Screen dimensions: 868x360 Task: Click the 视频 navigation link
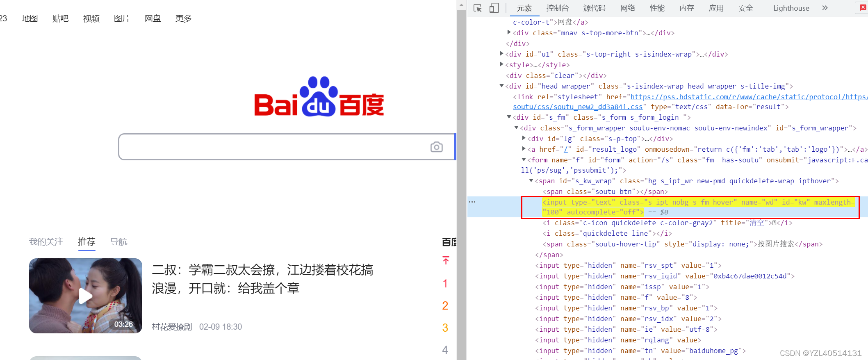coord(91,18)
